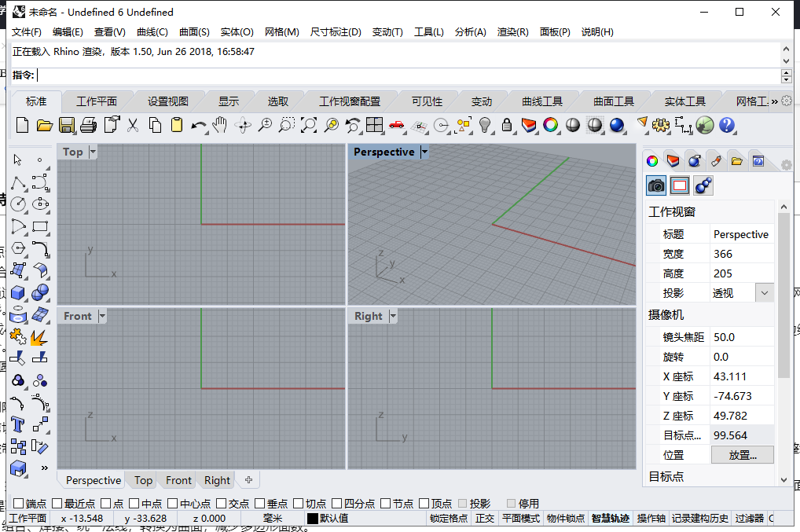Screen dimensions: 800x532
Task: Select the Rectangle tool in the sidebar
Action: tap(40, 226)
